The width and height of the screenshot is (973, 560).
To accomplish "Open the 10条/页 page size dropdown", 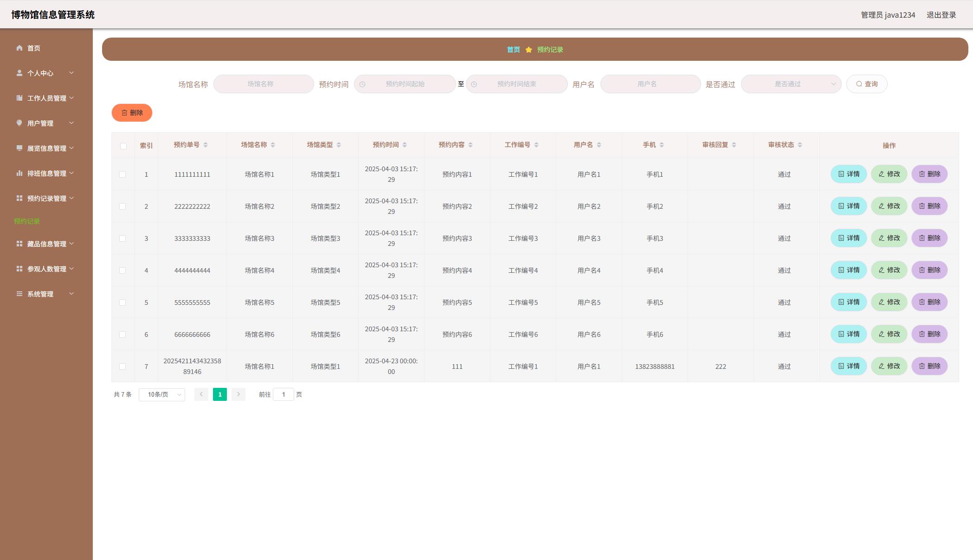I will [161, 394].
